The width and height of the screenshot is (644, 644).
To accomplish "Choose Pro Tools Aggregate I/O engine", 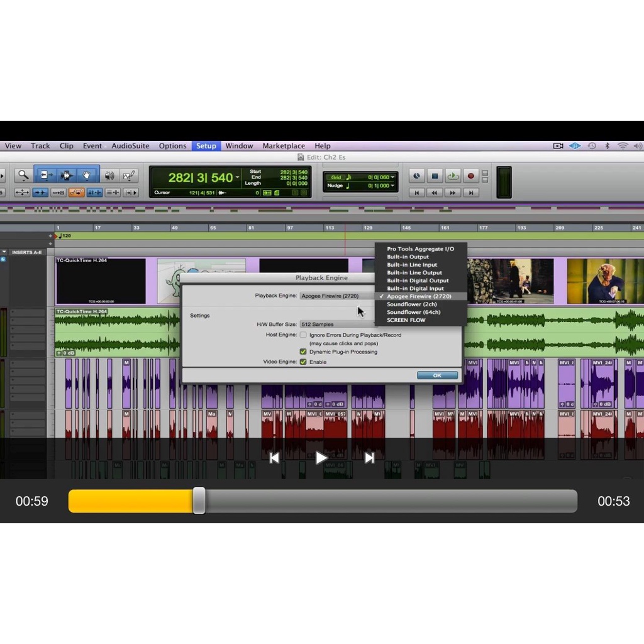I will click(421, 249).
